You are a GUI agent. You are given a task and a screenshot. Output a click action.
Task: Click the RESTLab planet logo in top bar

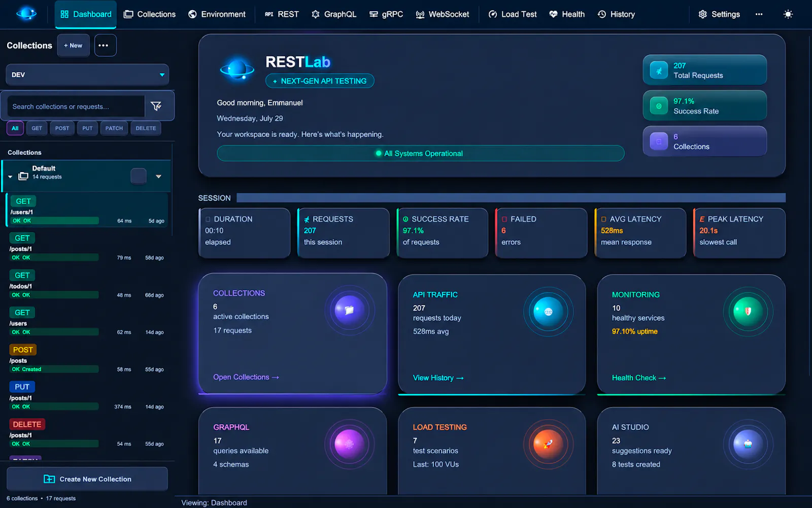pos(26,14)
